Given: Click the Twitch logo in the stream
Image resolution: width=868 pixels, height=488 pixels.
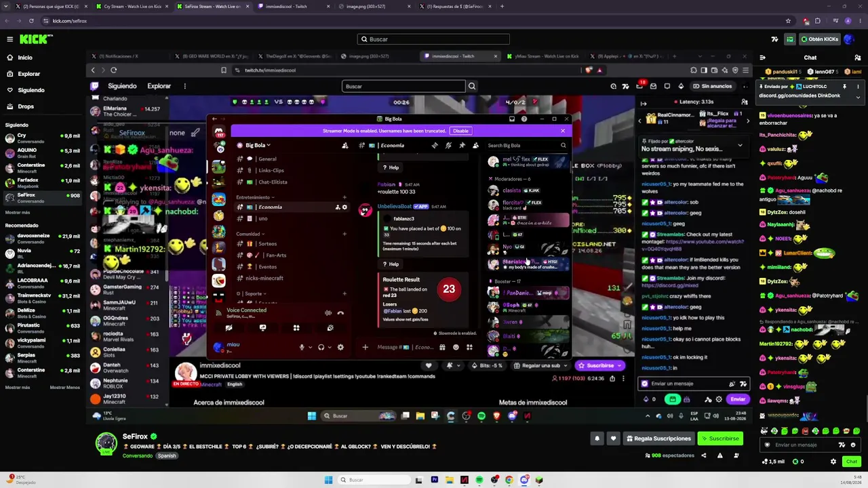Looking at the screenshot, I should (x=94, y=86).
